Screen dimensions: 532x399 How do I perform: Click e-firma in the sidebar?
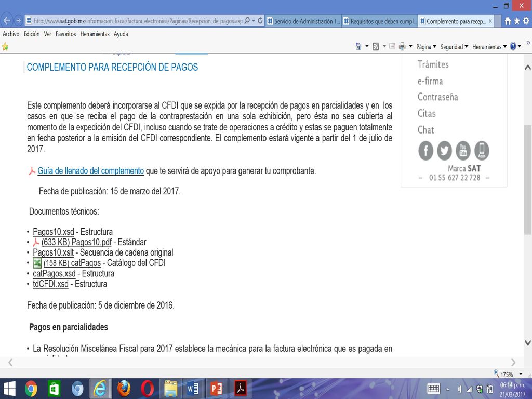(x=430, y=81)
